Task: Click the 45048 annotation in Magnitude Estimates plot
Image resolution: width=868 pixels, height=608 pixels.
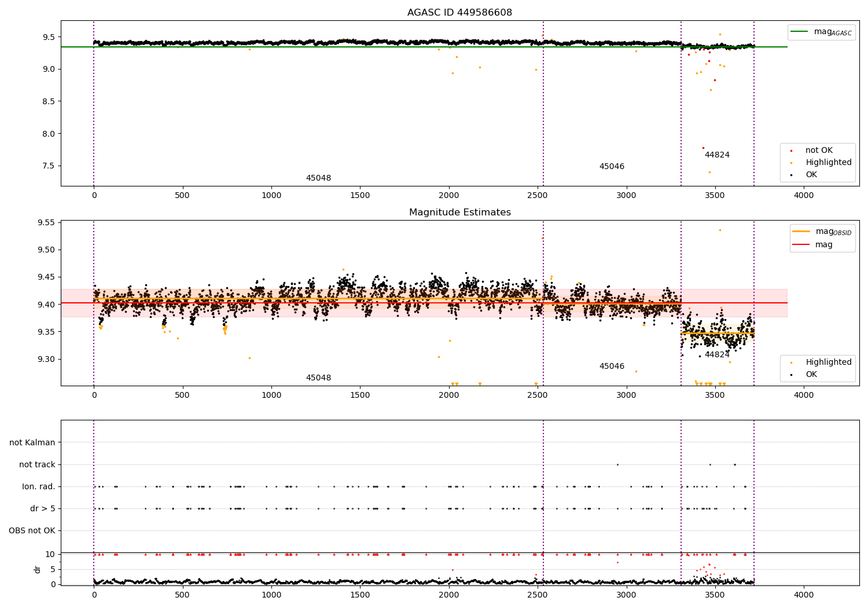Action: click(x=318, y=378)
